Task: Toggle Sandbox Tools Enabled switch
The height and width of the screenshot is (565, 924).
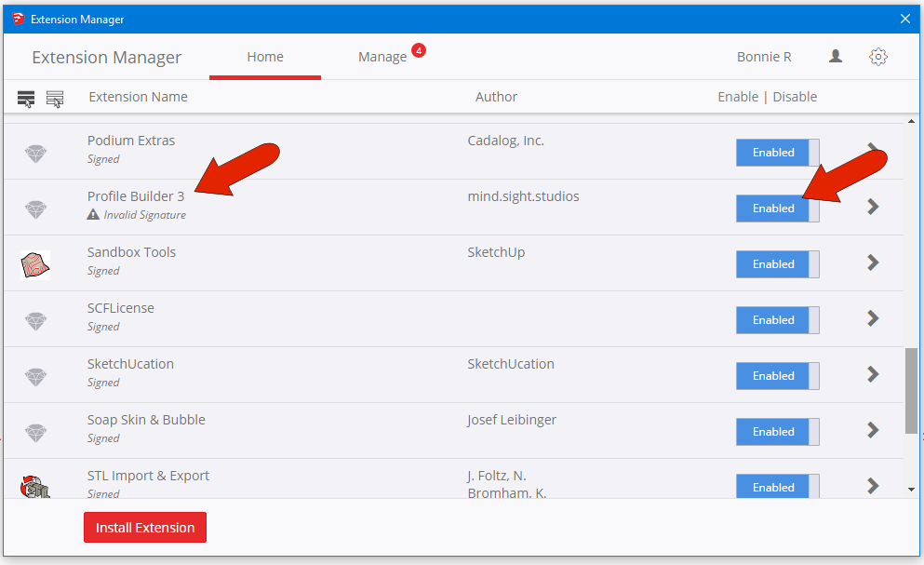Action: coord(777,264)
